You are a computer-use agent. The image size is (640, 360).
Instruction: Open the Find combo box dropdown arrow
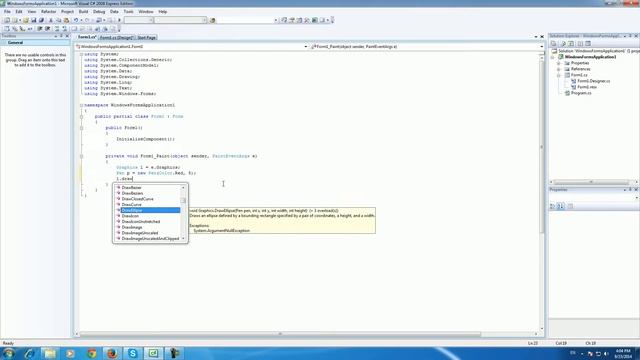click(x=276, y=20)
